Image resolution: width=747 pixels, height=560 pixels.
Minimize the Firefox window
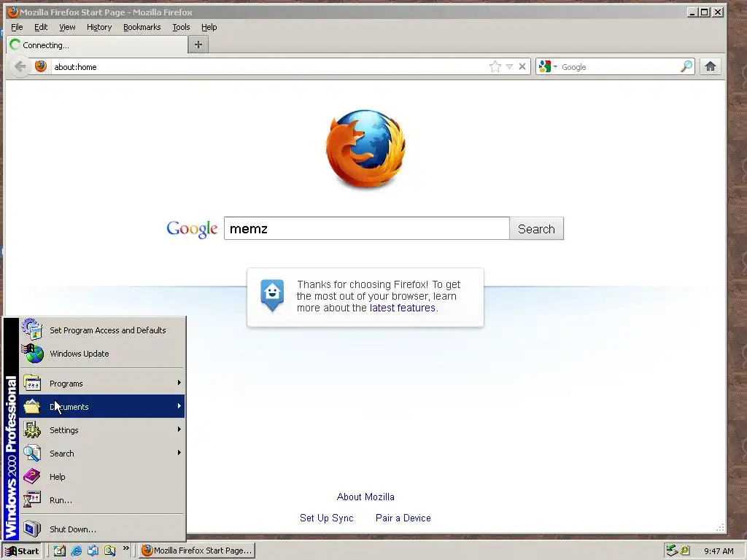(x=693, y=12)
